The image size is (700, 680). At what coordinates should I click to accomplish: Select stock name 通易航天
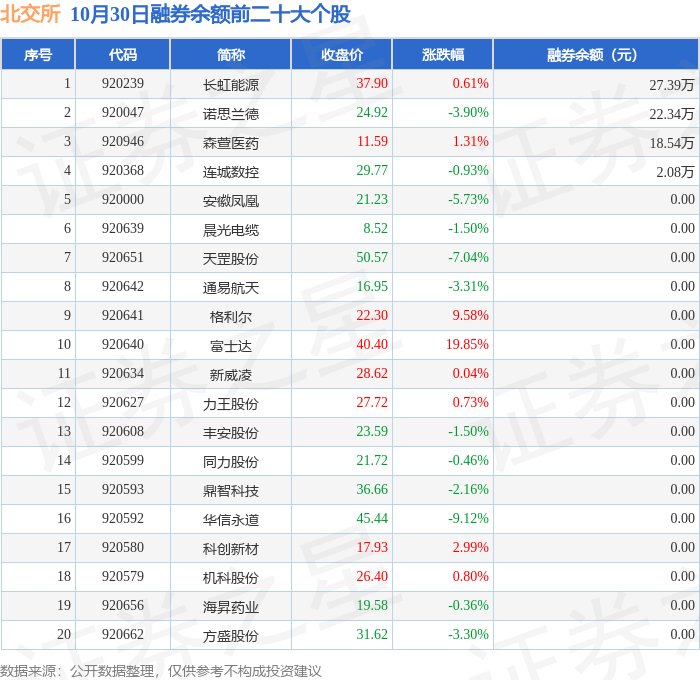pos(231,288)
